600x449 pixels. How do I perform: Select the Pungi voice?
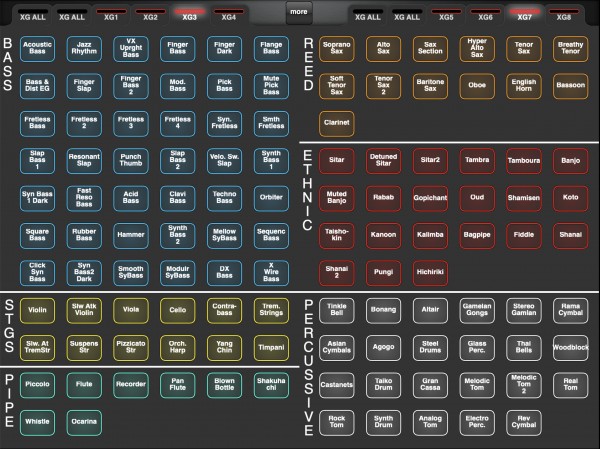383,273
